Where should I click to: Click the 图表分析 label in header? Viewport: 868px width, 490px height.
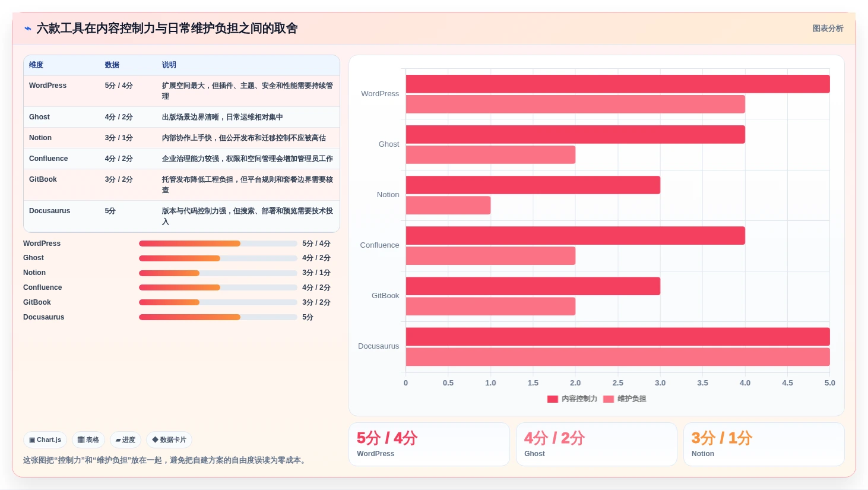(x=828, y=29)
